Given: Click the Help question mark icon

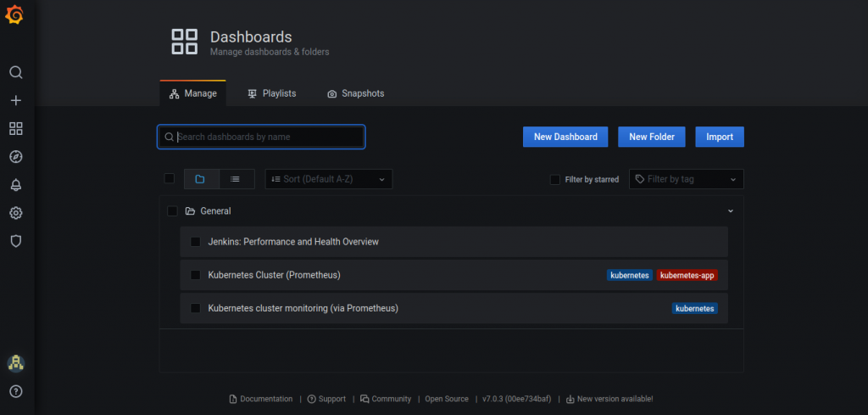Looking at the screenshot, I should click(15, 391).
